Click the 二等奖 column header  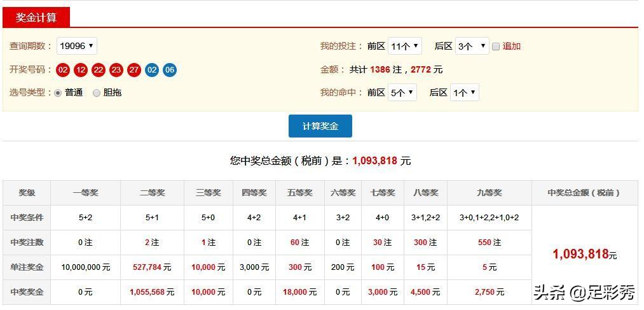tap(152, 193)
